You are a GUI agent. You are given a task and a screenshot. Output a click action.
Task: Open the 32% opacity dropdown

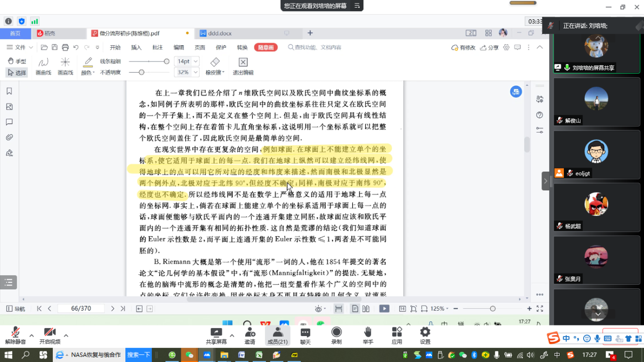tap(186, 73)
